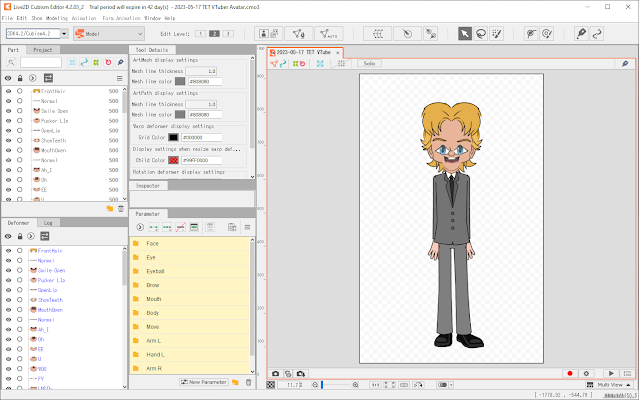Toggle the transparency checkerboard background icon

pos(271,385)
